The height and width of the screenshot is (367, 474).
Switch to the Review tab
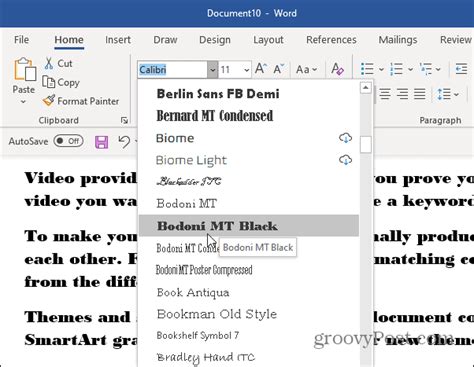[x=456, y=40]
